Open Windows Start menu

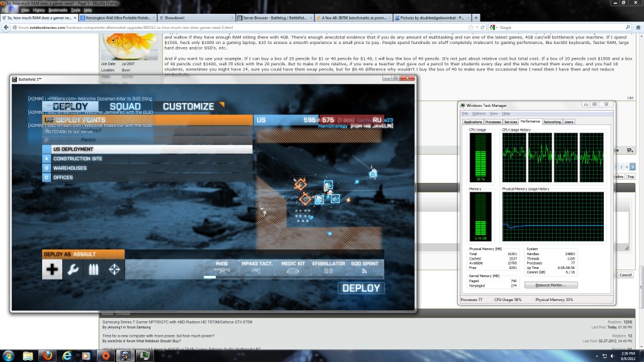(x=8, y=356)
